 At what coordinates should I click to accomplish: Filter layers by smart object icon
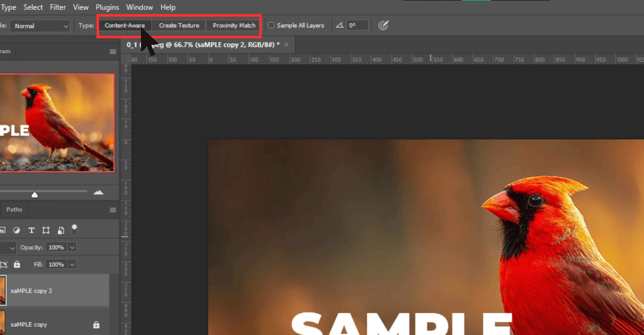tap(61, 230)
